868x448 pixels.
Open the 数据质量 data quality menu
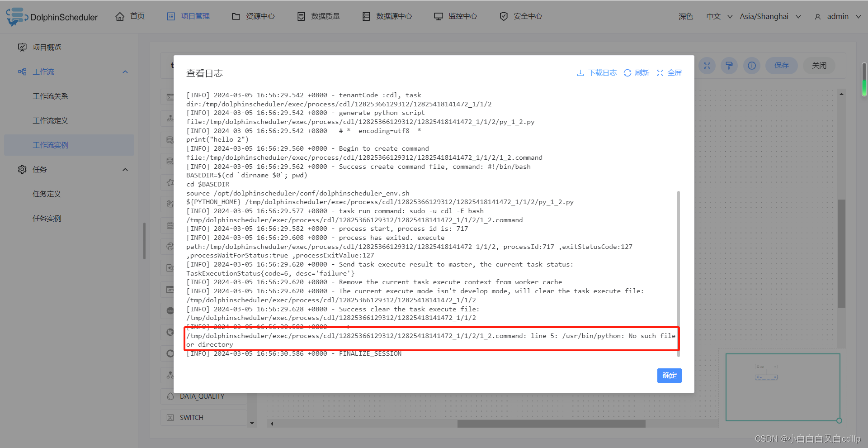tap(318, 16)
